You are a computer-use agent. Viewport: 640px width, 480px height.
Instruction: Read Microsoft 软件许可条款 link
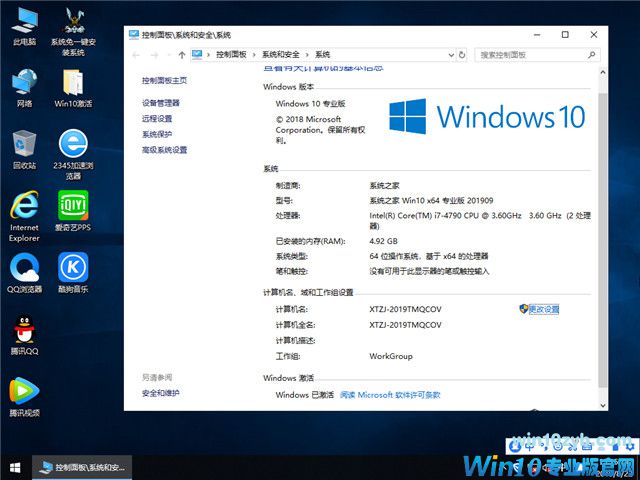(x=390, y=395)
